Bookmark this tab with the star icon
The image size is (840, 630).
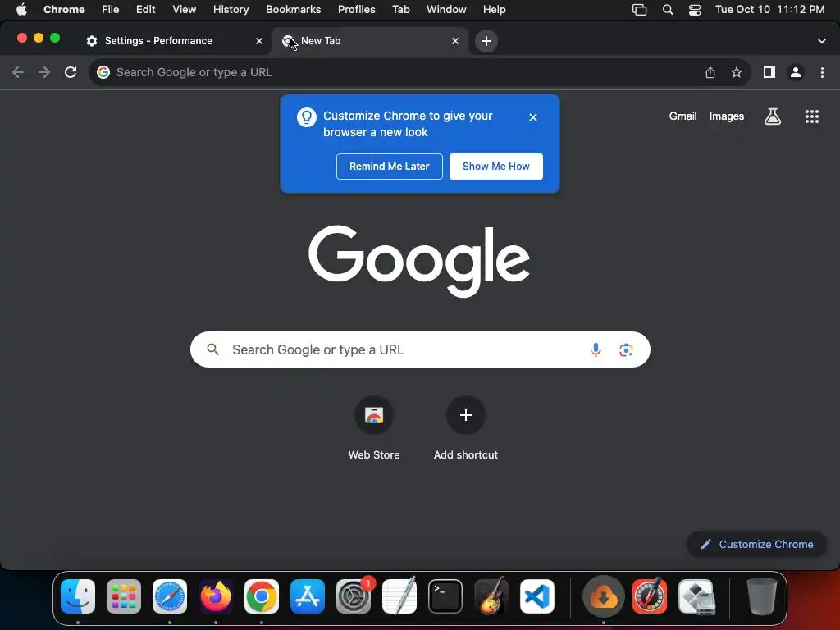click(737, 72)
